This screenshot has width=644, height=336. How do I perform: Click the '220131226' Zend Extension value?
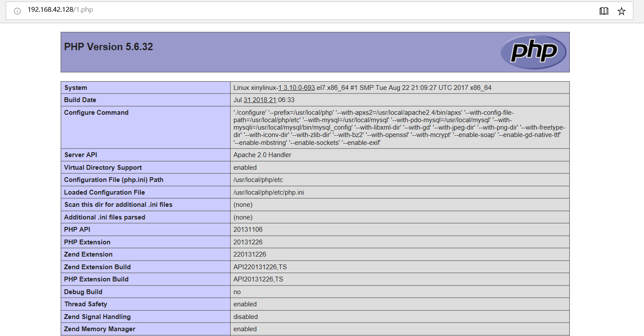pyautogui.click(x=250, y=254)
